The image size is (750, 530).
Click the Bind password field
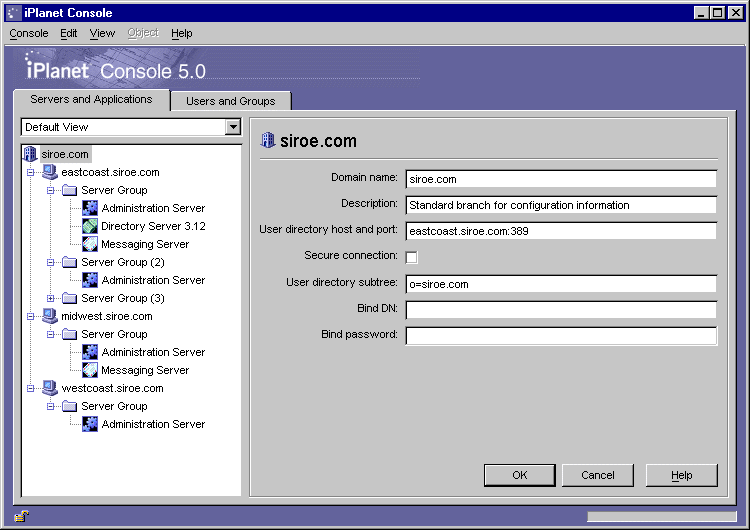tap(561, 336)
